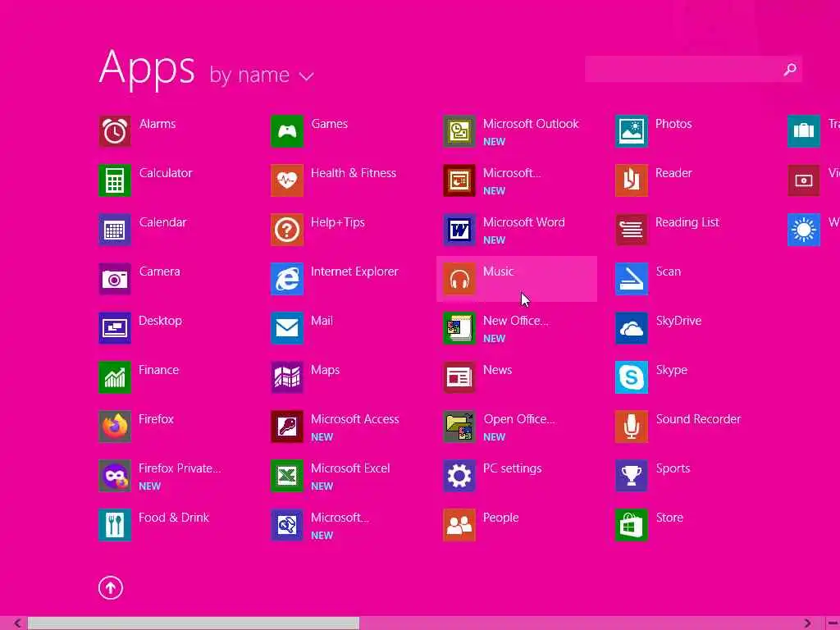Launch the Finance app icon
The height and width of the screenshot is (630, 840).
click(115, 377)
